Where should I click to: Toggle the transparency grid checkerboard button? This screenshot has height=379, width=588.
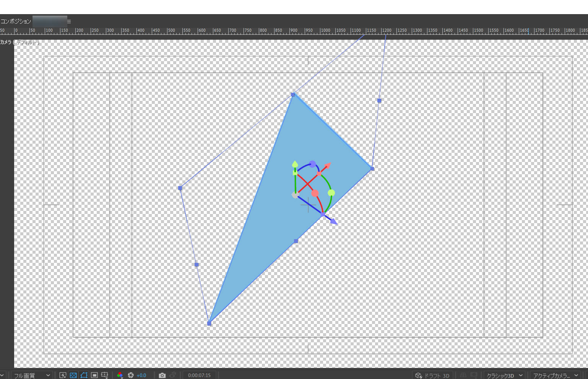pos(73,375)
